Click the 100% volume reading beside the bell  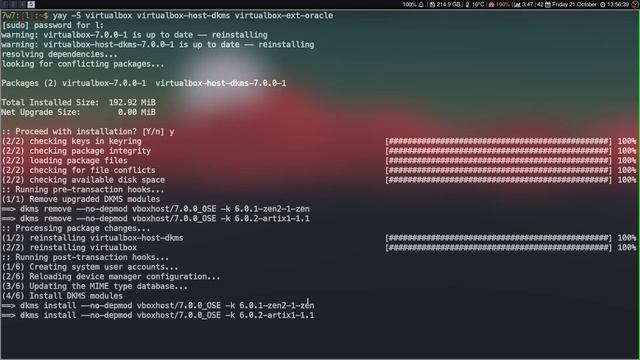(409, 4)
